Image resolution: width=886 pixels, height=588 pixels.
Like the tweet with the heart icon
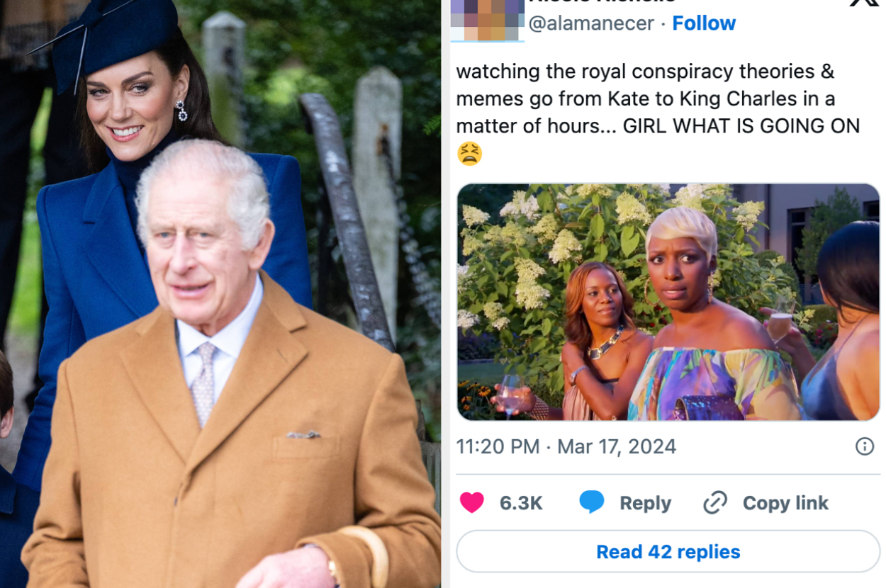point(471,503)
